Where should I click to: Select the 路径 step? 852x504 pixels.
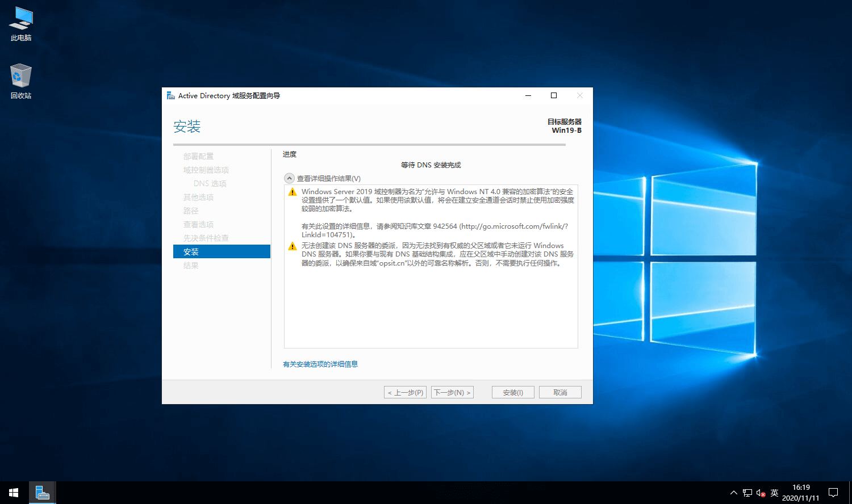191,211
